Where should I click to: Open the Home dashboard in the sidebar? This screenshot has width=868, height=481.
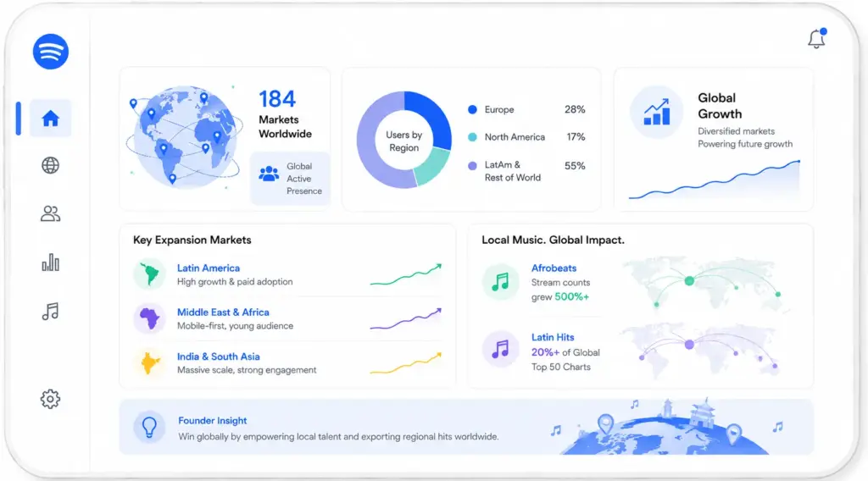pyautogui.click(x=50, y=118)
